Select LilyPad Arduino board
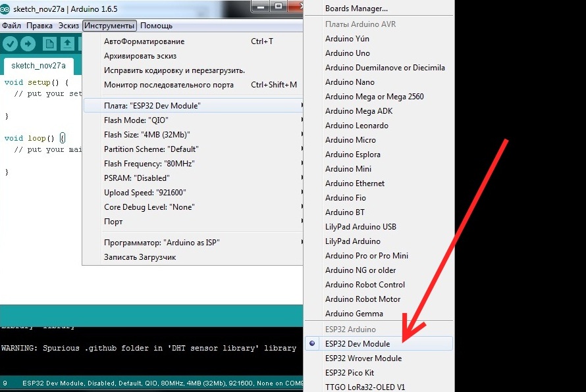Screen dimensions: 586x392 (379, 241)
